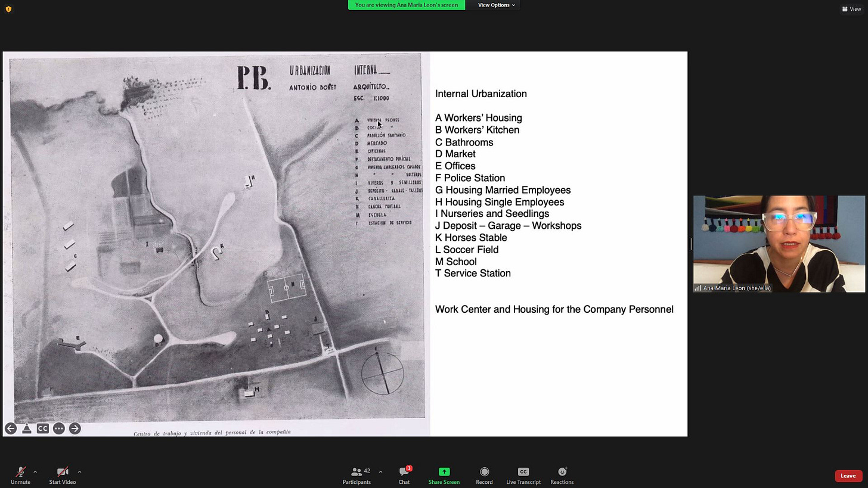This screenshot has width=868, height=488.
Task: Open video options arrow beside Start Video
Action: pos(79,472)
